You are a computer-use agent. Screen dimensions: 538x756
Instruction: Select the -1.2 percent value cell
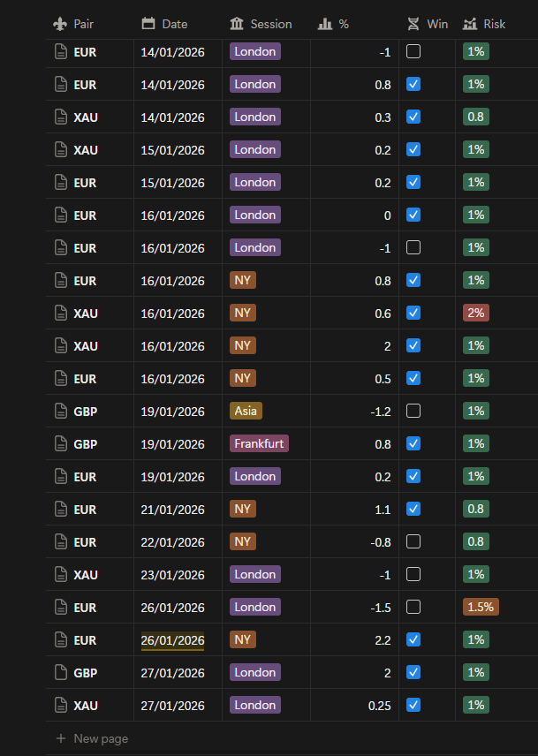tap(354, 412)
